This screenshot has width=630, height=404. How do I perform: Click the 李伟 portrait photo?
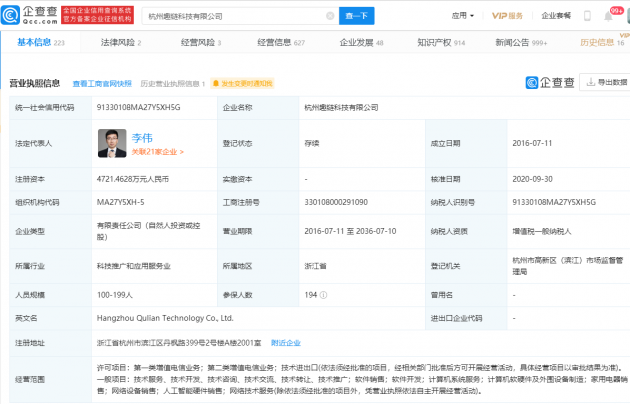112,144
